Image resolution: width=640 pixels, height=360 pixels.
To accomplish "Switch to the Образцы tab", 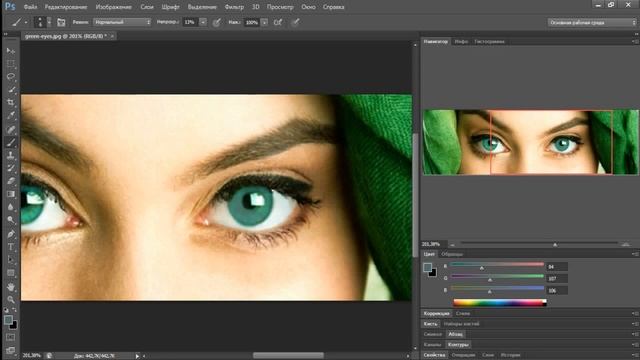I will (x=452, y=254).
